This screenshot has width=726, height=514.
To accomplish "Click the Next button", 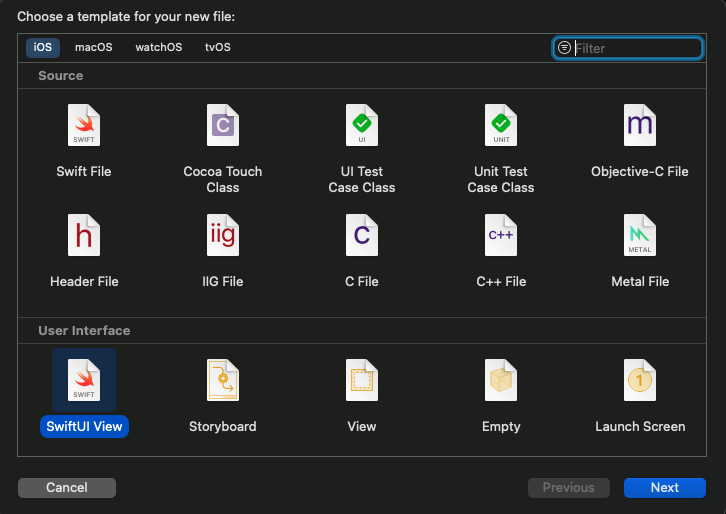I will pos(664,488).
